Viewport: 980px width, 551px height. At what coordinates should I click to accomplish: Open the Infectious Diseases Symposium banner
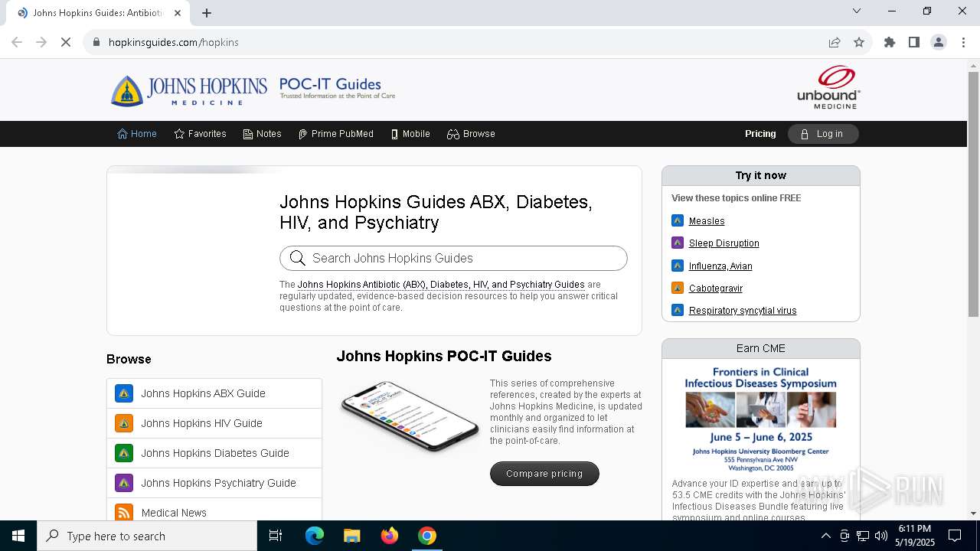point(760,419)
